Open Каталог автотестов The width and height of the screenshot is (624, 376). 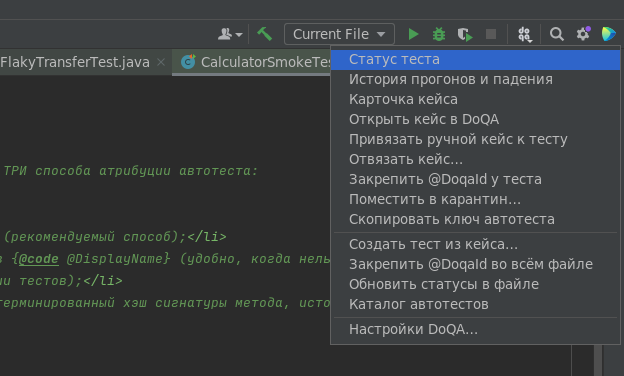tap(475, 304)
